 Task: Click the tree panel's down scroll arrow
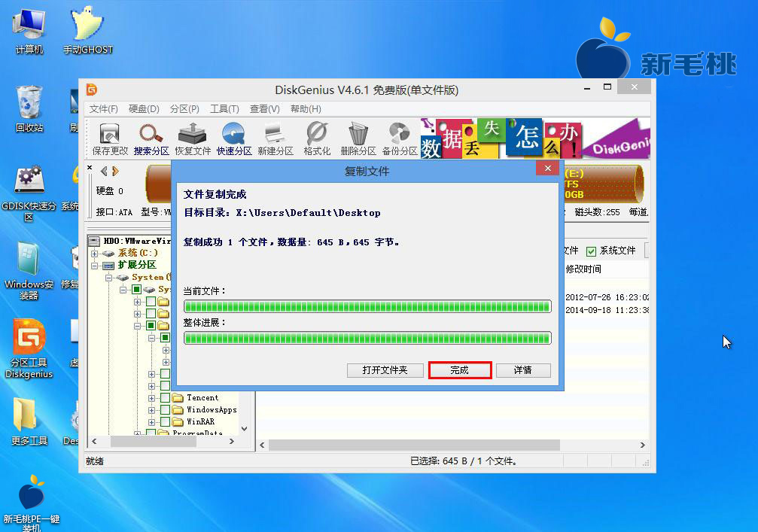(x=245, y=429)
